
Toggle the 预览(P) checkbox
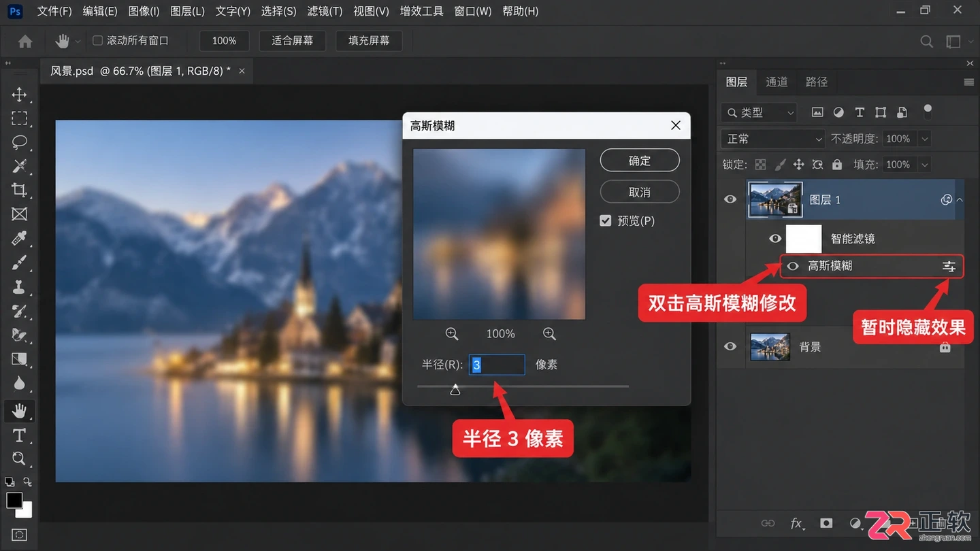click(x=606, y=220)
